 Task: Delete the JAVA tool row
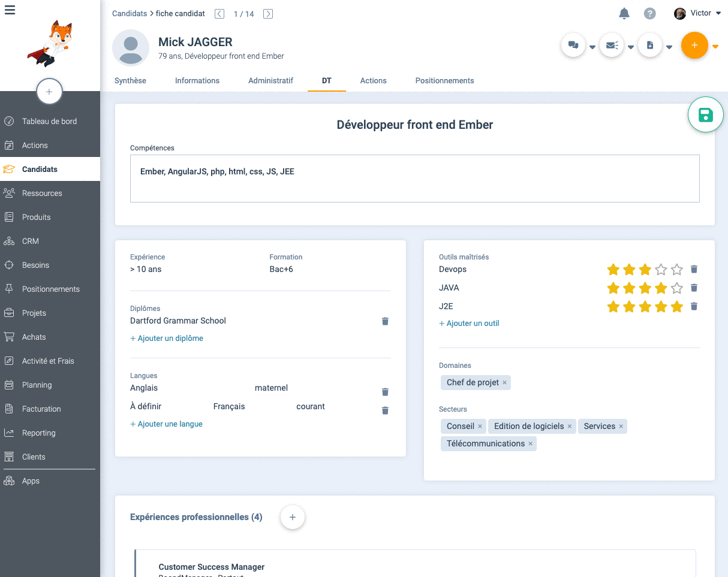click(694, 288)
